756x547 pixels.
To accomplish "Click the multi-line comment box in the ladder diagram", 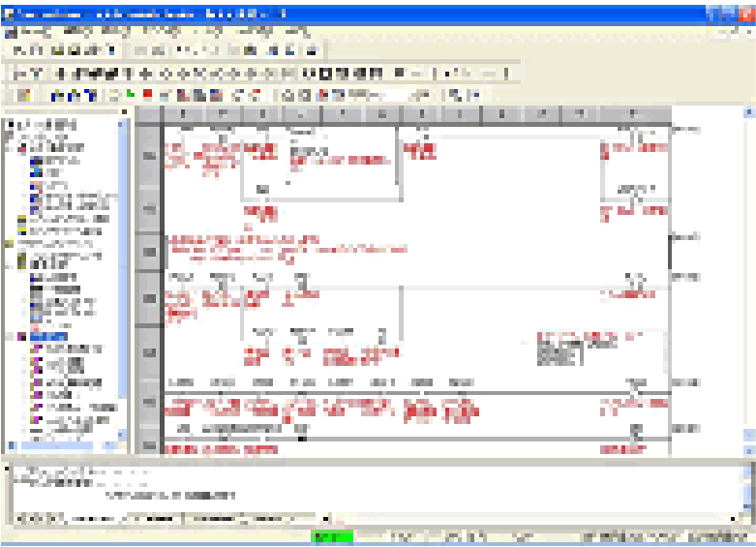I will [598, 350].
